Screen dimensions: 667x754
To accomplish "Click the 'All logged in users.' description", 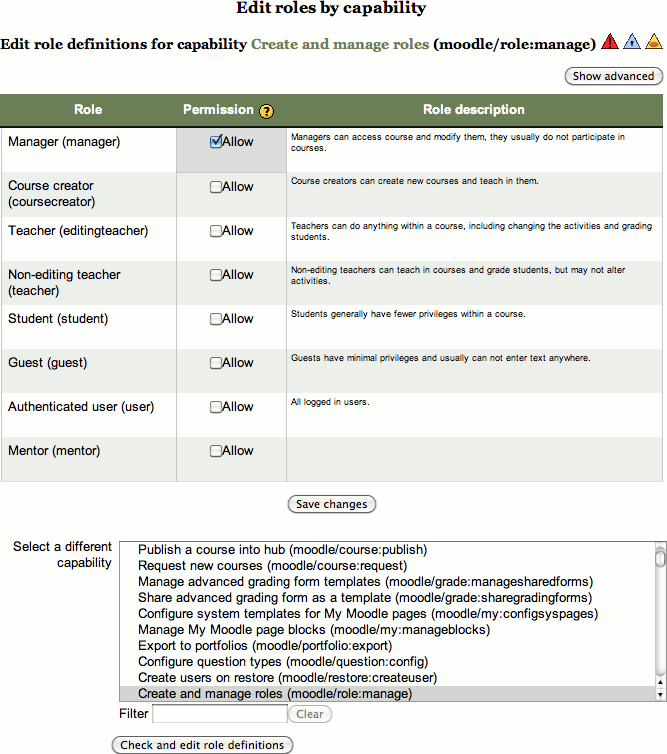I will (x=330, y=402).
